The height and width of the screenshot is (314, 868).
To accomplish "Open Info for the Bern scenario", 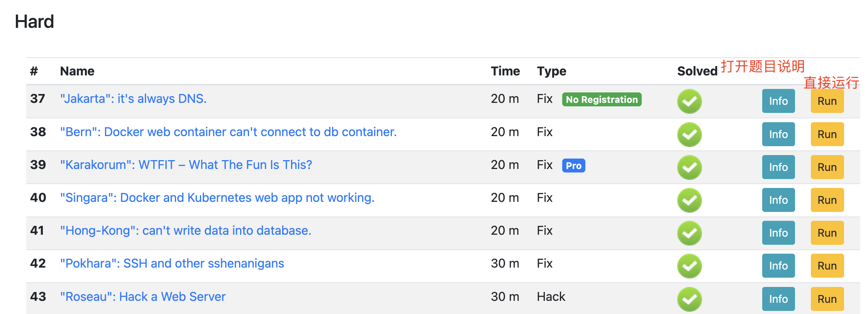I will pos(778,134).
